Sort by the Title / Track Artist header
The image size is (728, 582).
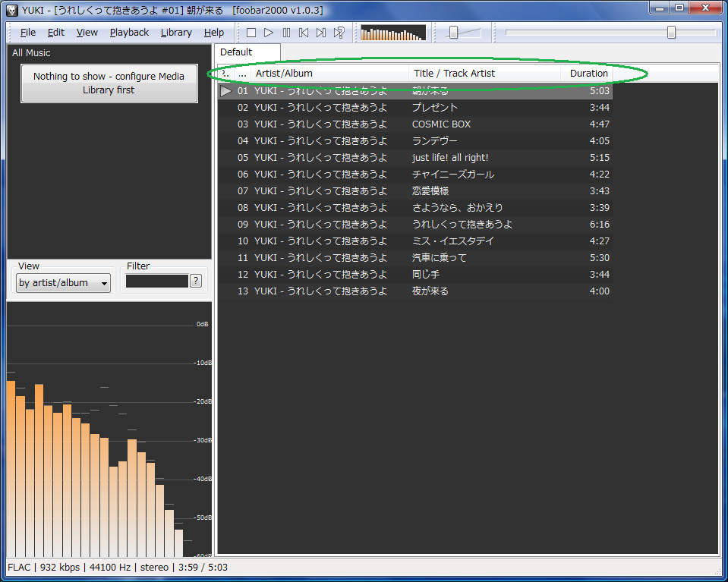click(x=484, y=74)
